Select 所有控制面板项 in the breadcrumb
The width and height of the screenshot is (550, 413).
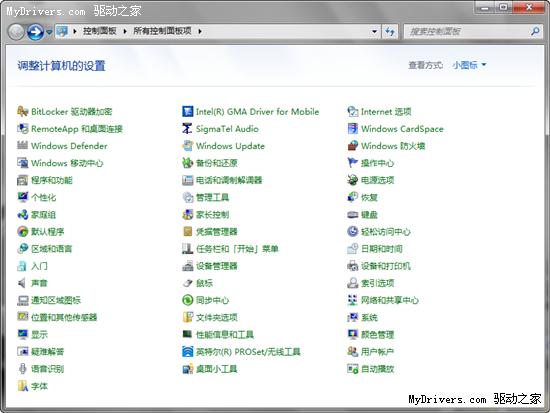click(x=162, y=31)
